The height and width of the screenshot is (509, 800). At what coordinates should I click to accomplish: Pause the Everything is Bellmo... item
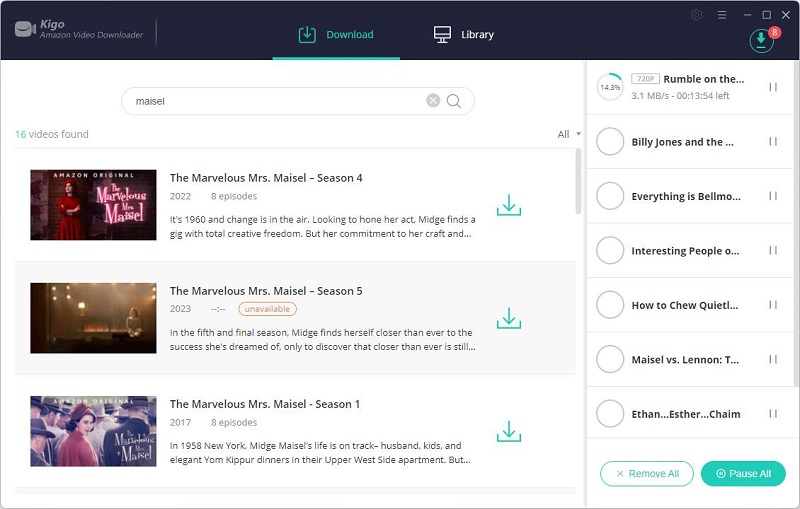tap(773, 196)
